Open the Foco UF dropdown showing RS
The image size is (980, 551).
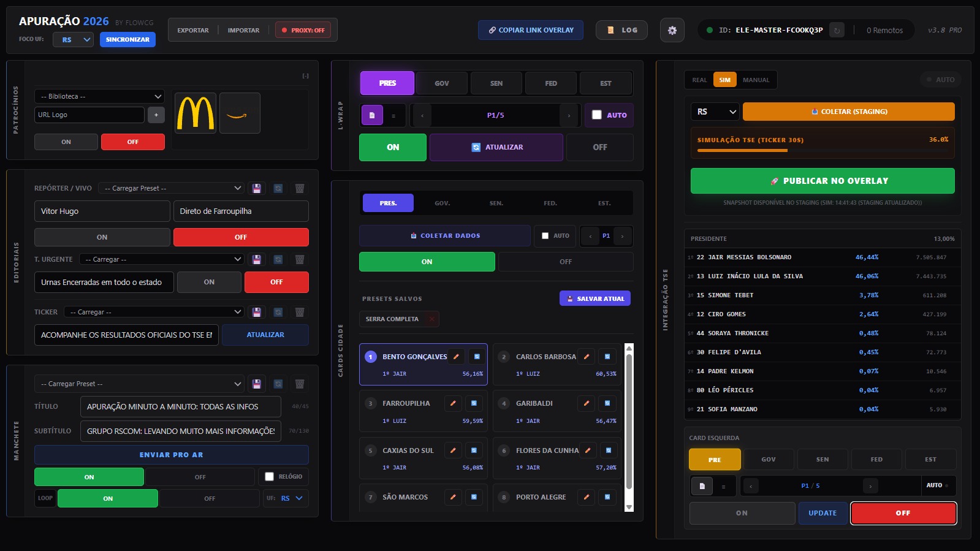73,40
